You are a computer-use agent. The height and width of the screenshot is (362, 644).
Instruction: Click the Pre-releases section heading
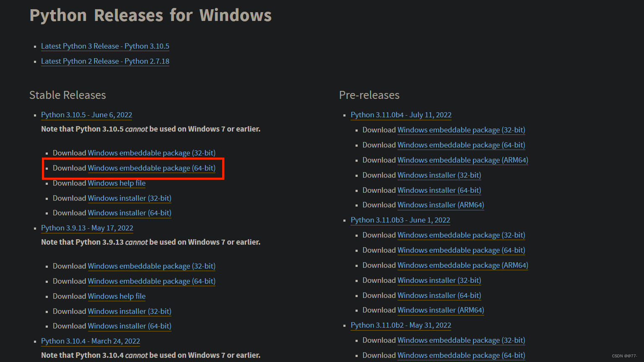click(369, 95)
